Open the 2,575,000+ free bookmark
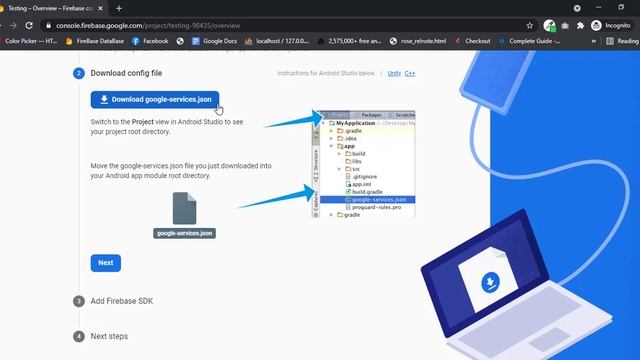 point(349,41)
